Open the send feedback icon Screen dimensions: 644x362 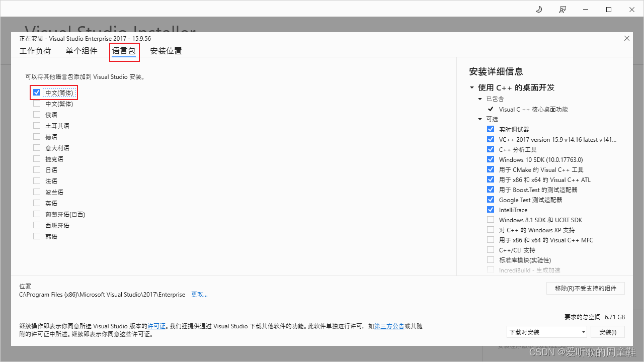(x=562, y=9)
